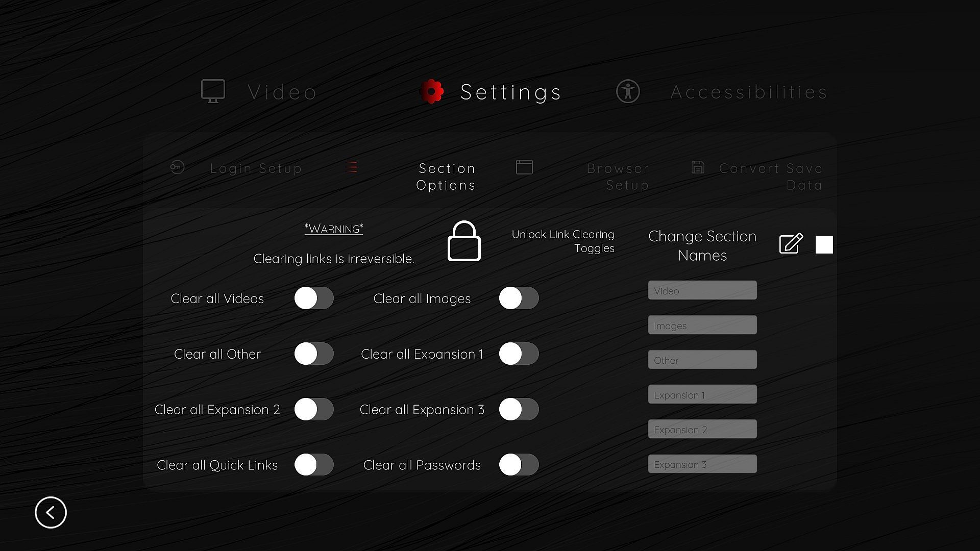Image resolution: width=980 pixels, height=551 pixels.
Task: Go back with the circled arrow button
Action: (51, 512)
